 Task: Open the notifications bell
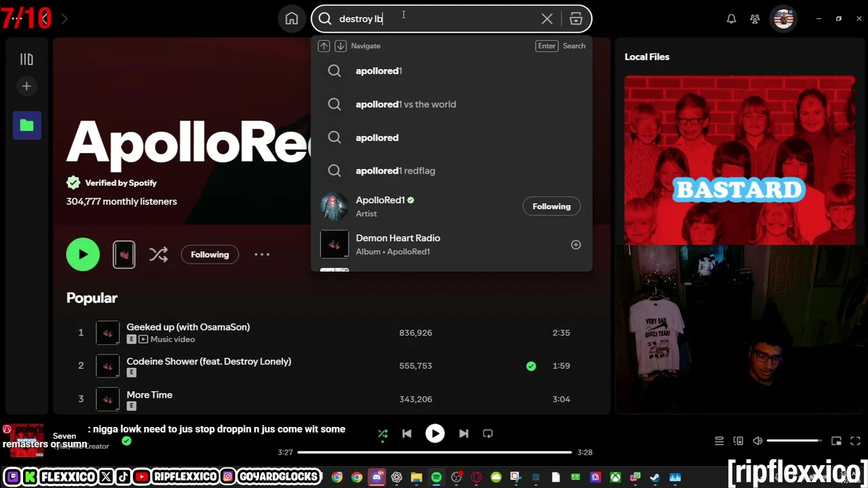731,19
